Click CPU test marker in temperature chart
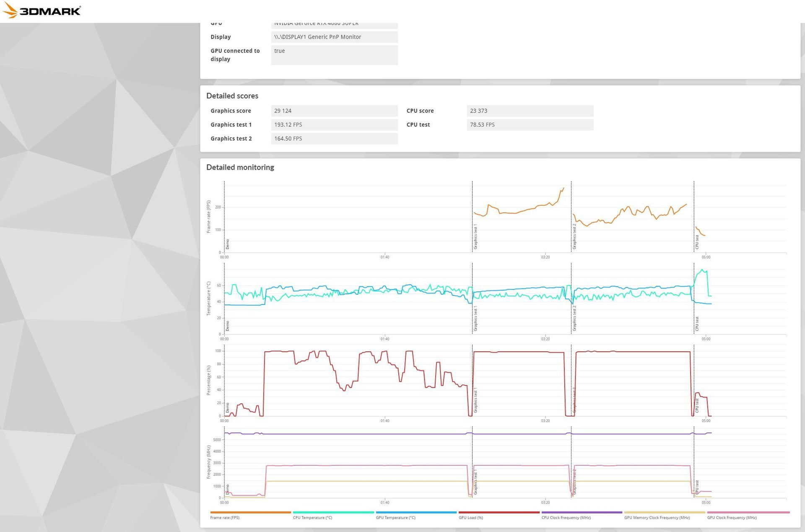 pos(697,324)
